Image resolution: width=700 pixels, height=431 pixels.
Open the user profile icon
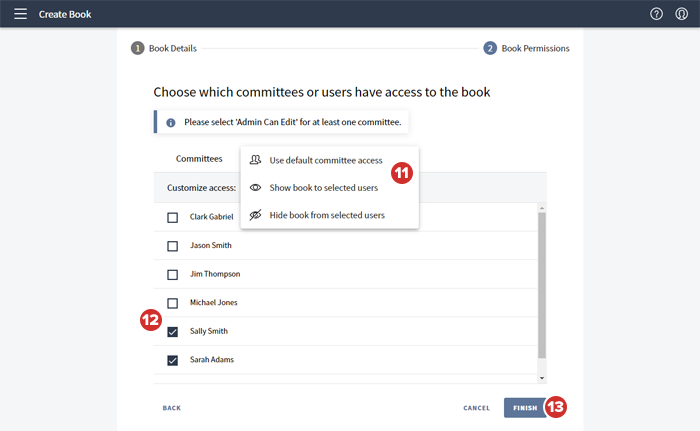(x=681, y=14)
